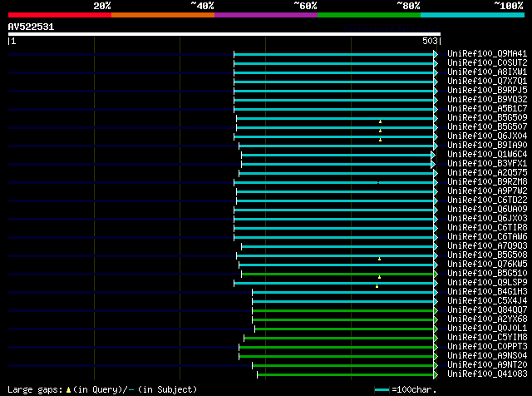This screenshot has height=396, width=532.
Task: Click the UniRef100_C6TIR8 label
Action: [x=487, y=228]
